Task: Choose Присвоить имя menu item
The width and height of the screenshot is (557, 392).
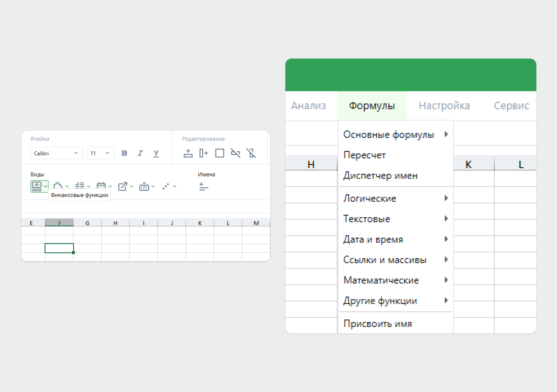Action: [396, 324]
